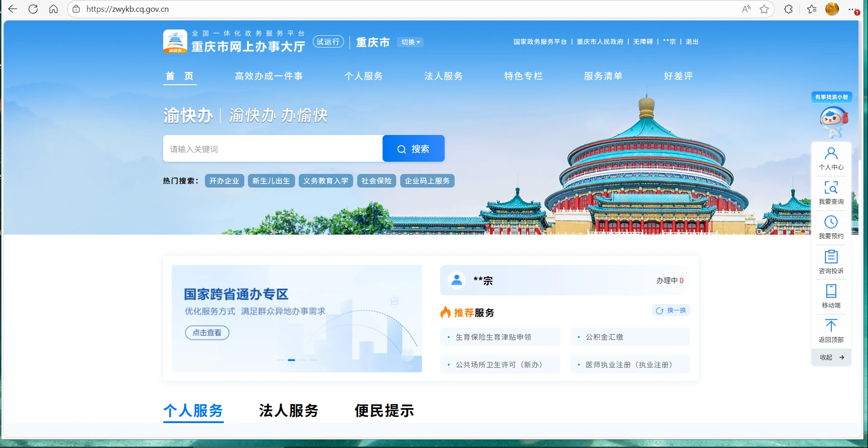The height and width of the screenshot is (448, 868).
Task: Switch to the 便民提示 tab
Action: 384,411
